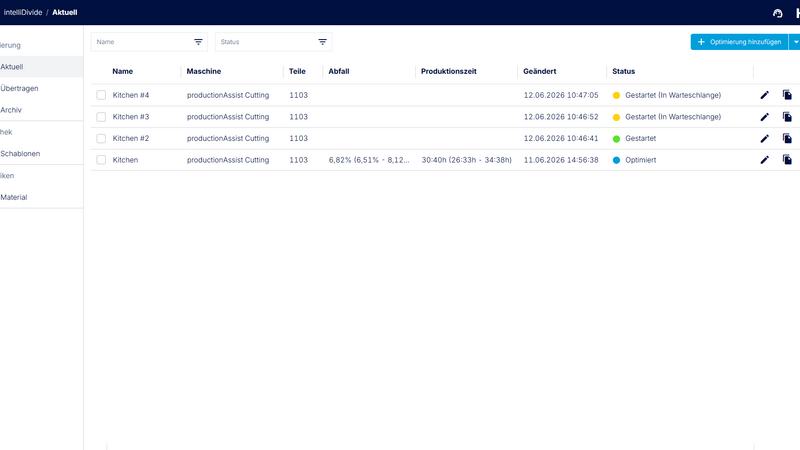Open the headset support icon
Screen dimensions: 800x450
(778, 13)
